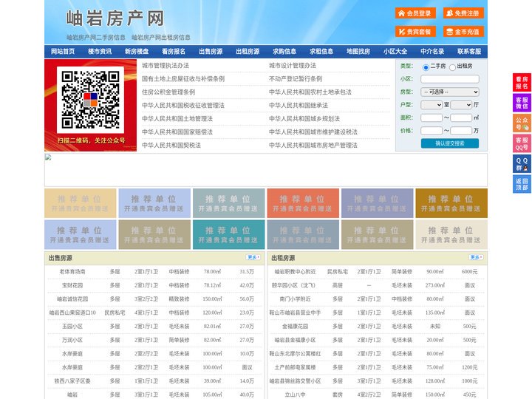Click the blue QQ群 side icon
The height and width of the screenshot is (399, 532).
coord(522,164)
